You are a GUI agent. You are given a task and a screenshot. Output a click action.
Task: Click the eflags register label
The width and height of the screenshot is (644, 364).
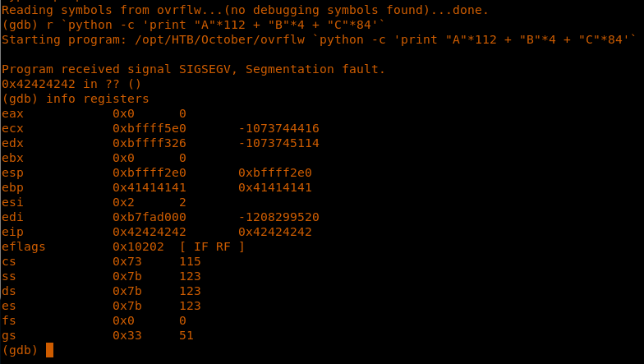tap(24, 247)
